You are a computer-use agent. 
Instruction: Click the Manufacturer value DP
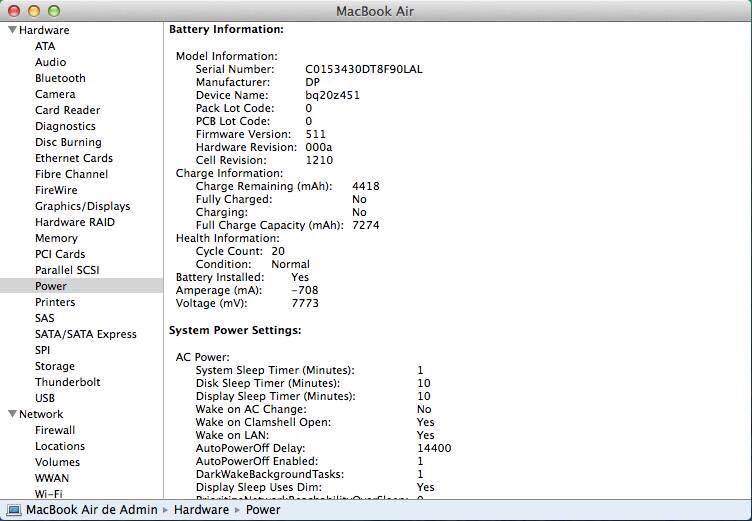(312, 82)
